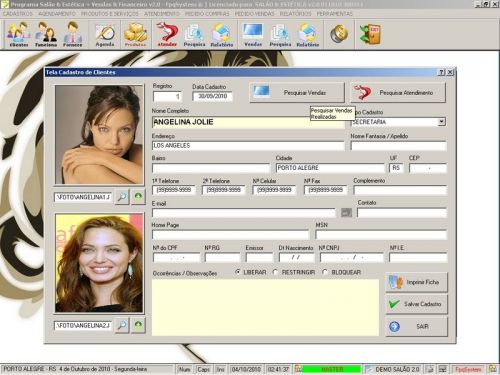Open the Fornece supplier icon
Viewport: 500px width, 375px height.
(72, 34)
